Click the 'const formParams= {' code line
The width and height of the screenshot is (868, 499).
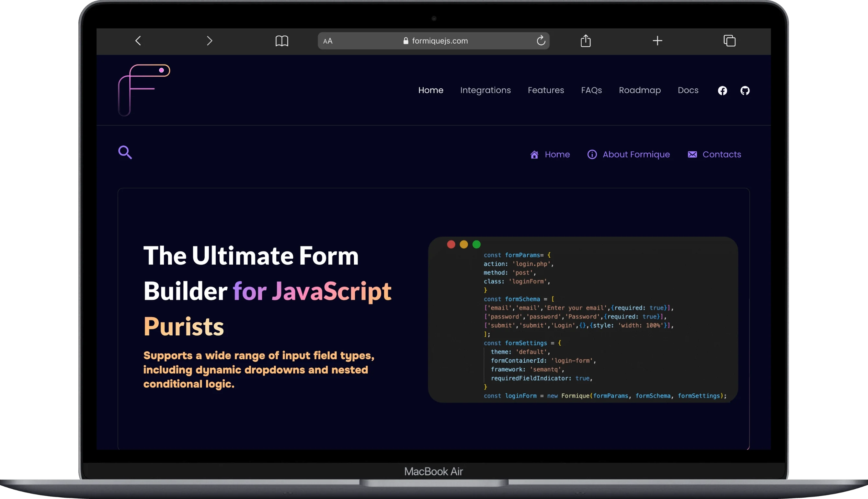pyautogui.click(x=517, y=255)
